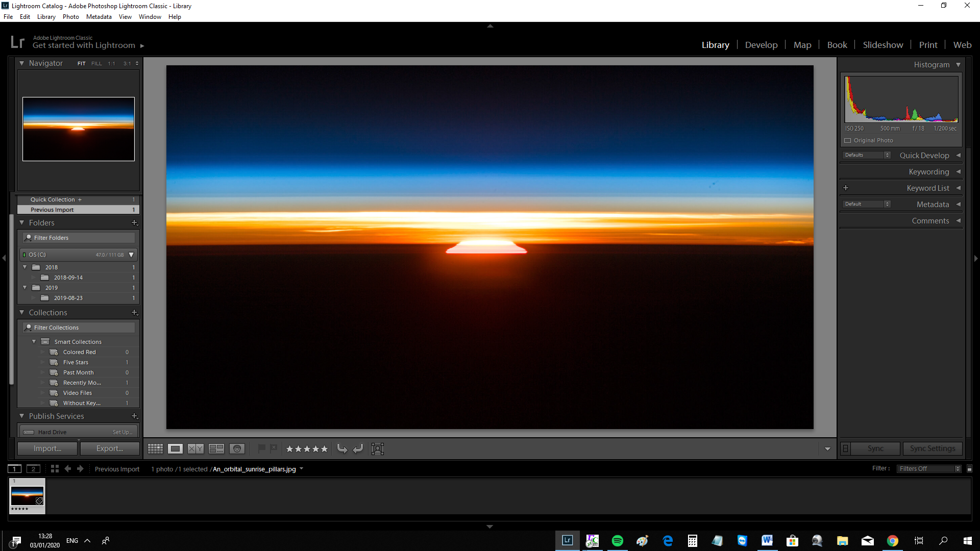Select the Grid view icon

click(155, 448)
